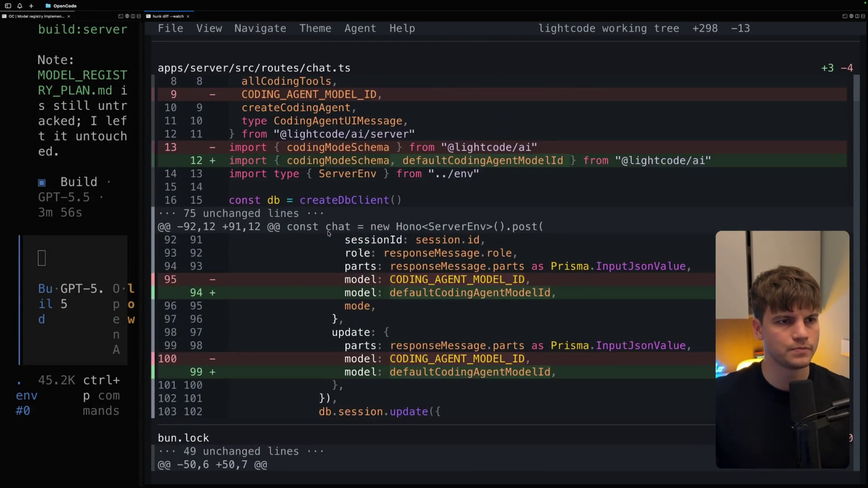The image size is (868, 488).
Task: Click the +298 total additions count
Action: click(705, 28)
